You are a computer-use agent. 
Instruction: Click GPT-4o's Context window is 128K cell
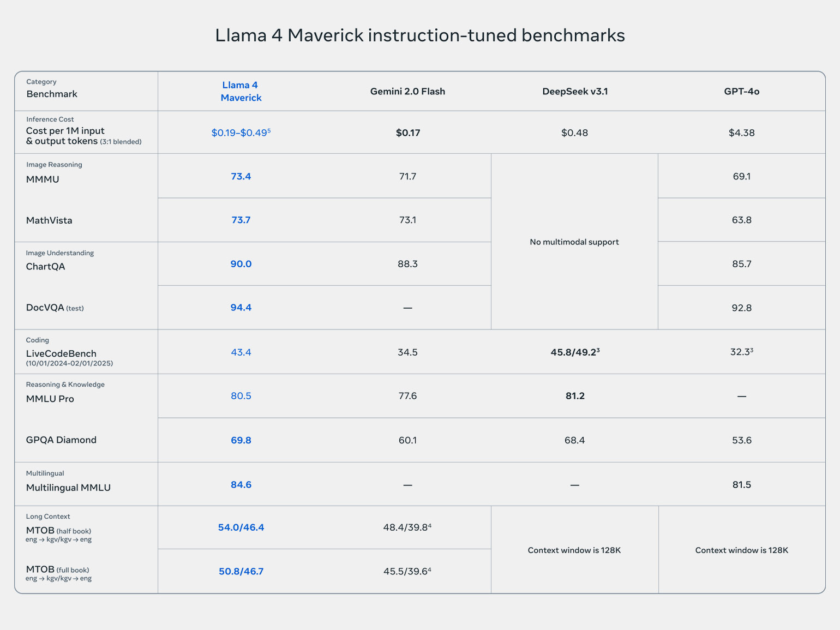741,550
